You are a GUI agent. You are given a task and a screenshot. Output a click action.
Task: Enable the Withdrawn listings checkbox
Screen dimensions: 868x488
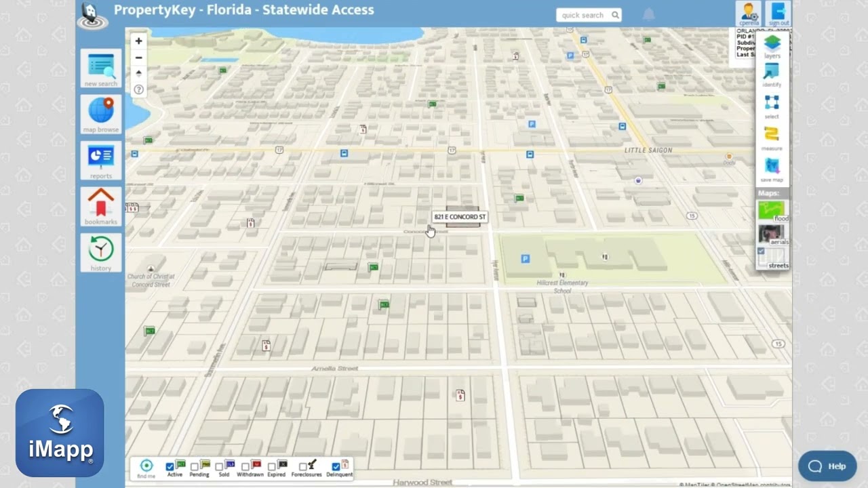coord(245,467)
